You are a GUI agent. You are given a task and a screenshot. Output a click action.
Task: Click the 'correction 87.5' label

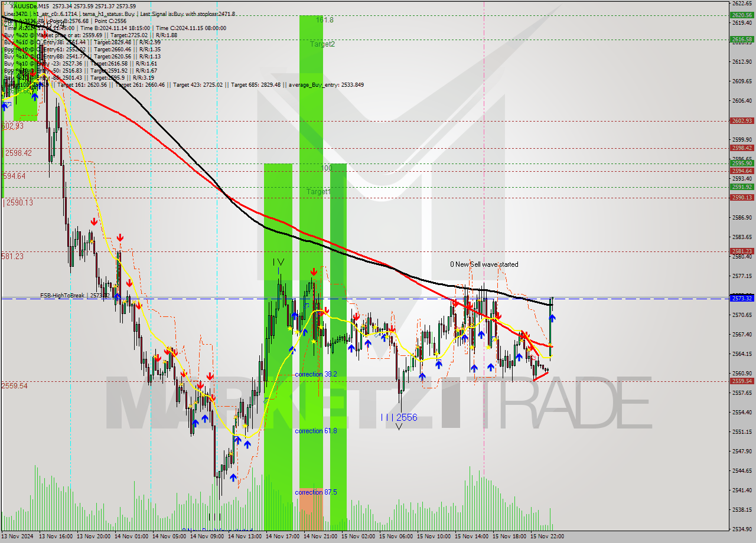(316, 492)
